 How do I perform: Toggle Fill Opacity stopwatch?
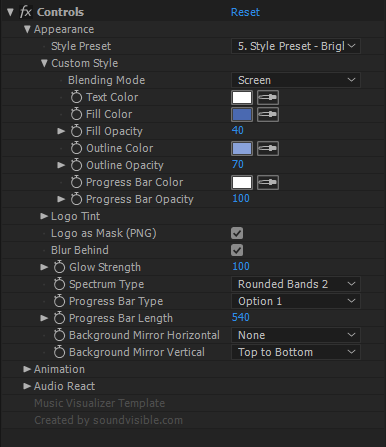click(x=76, y=131)
